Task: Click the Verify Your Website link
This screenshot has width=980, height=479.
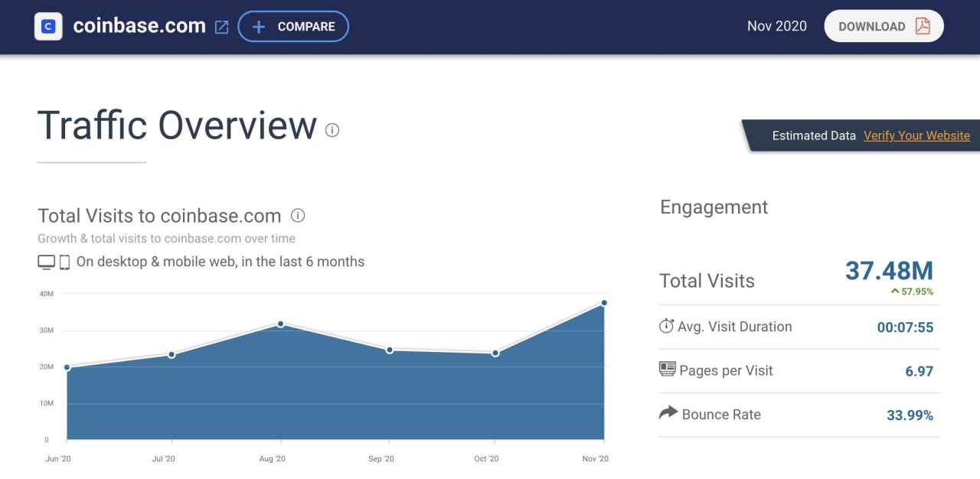Action: [x=916, y=135]
